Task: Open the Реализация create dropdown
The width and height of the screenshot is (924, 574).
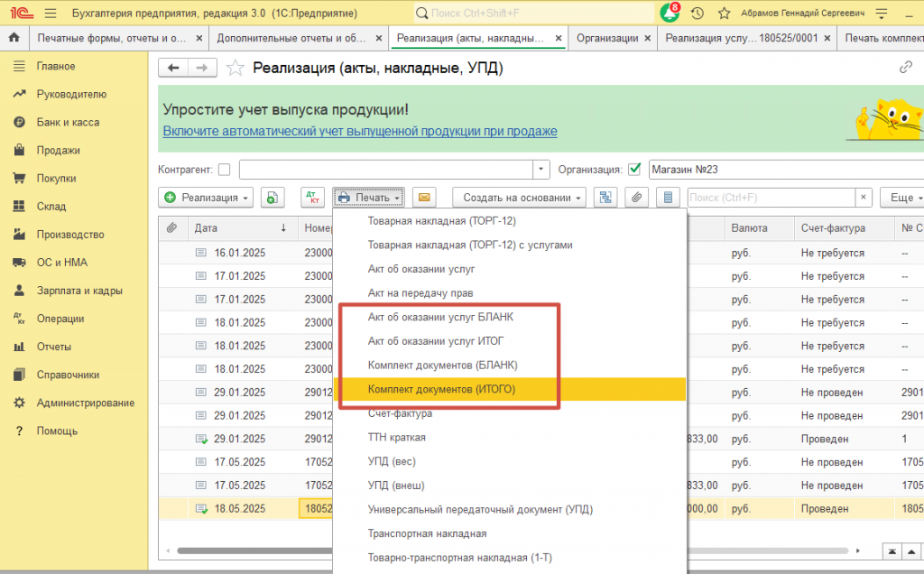Action: click(206, 198)
